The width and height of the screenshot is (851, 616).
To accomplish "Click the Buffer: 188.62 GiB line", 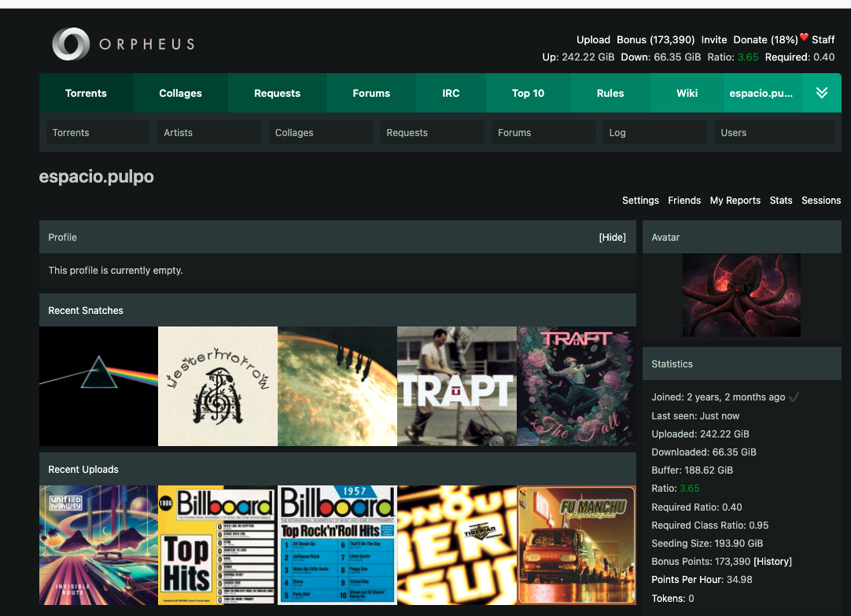I will (x=692, y=470).
